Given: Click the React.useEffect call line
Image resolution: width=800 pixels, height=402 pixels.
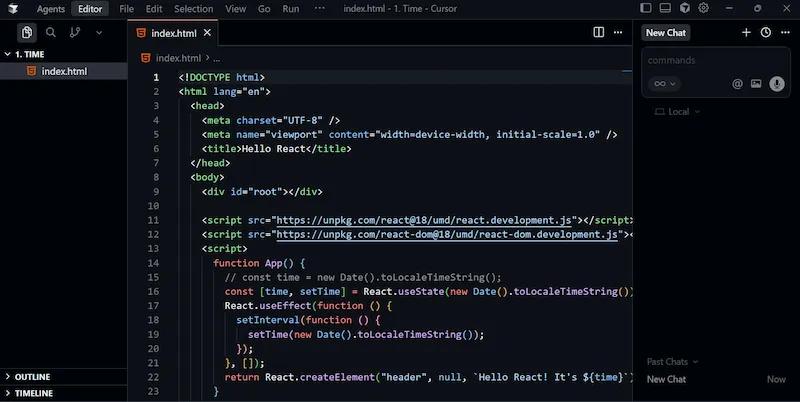Looking at the screenshot, I should (x=308, y=306).
